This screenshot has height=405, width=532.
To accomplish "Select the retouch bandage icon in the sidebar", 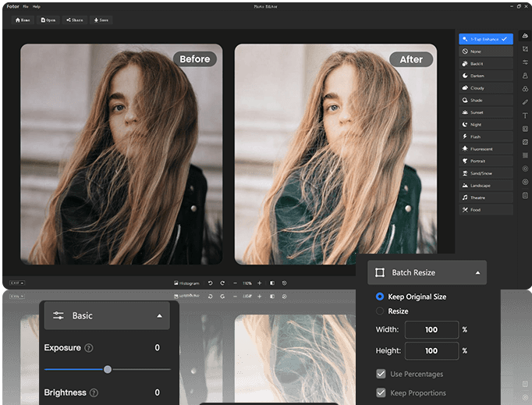I will (525, 102).
